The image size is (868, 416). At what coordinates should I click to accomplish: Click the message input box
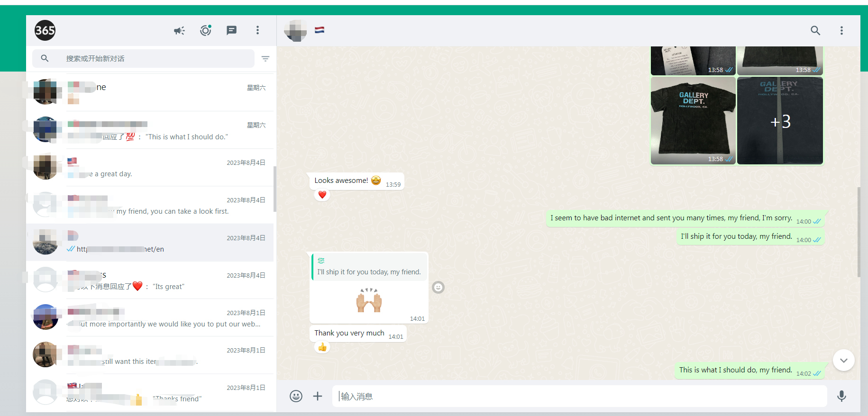pyautogui.click(x=579, y=396)
